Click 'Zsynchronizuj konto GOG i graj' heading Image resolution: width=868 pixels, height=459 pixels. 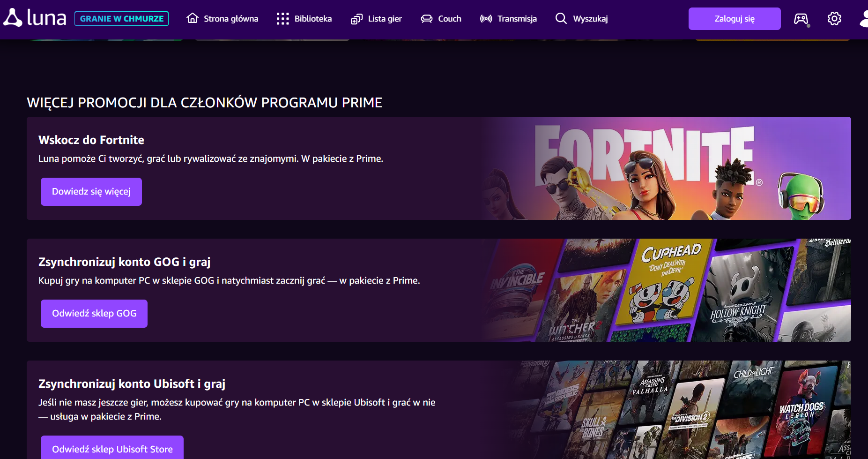[125, 262]
